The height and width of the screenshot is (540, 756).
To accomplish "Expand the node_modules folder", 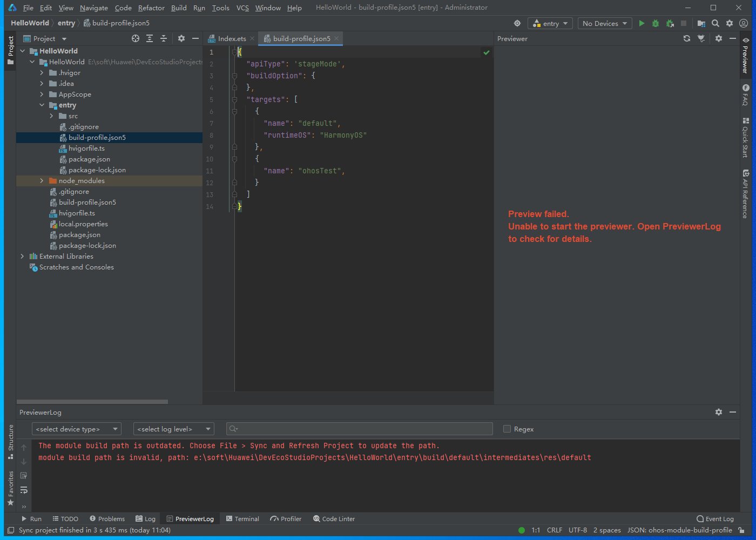I will [x=42, y=180].
